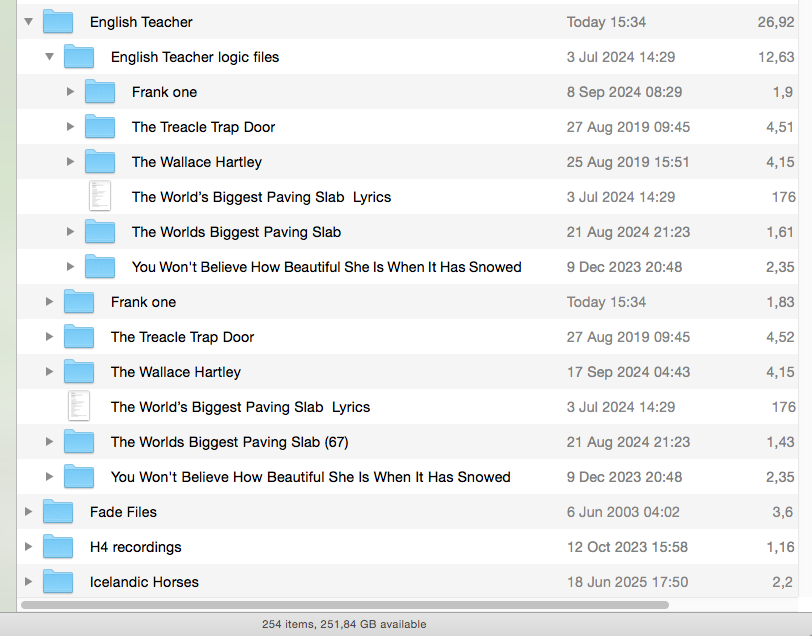Image resolution: width=812 pixels, height=636 pixels.
Task: Select Worlds Biggest Paving Slab folder name without (67)
Action: point(236,232)
